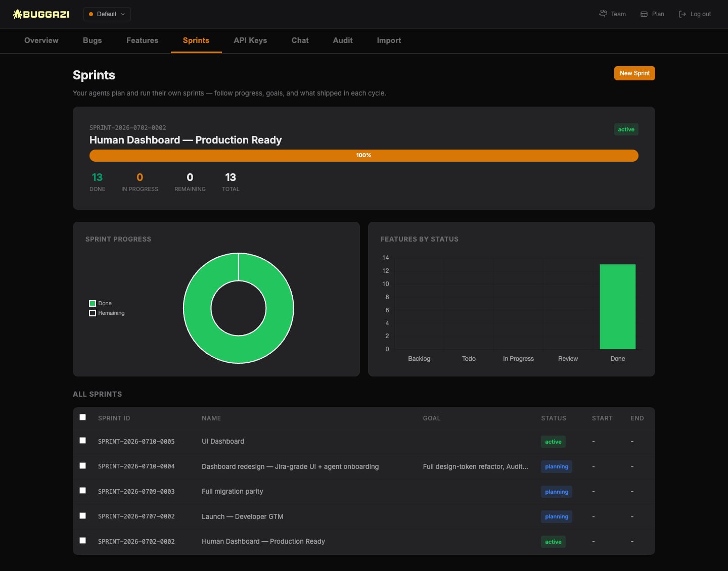Click the Log out arrow icon
Screen dimensions: 728x571
pos(682,14)
